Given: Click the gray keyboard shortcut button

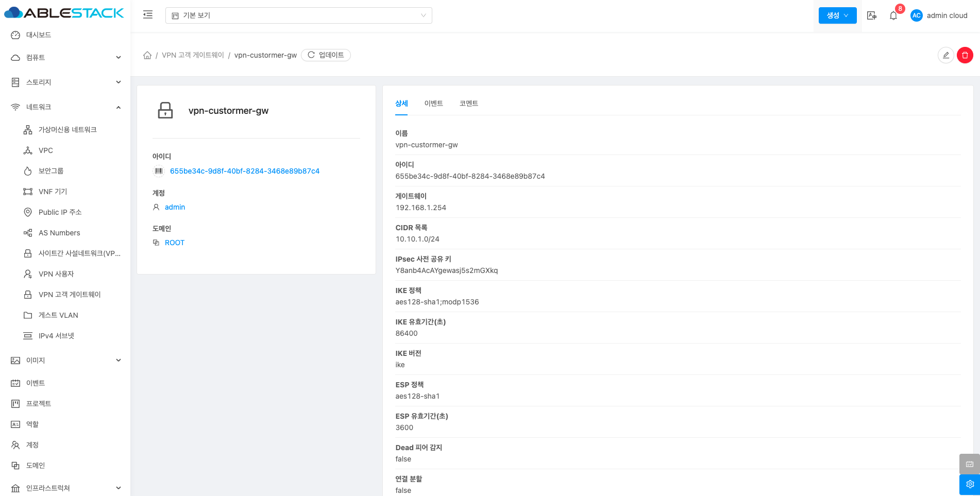Looking at the screenshot, I should [x=969, y=464].
